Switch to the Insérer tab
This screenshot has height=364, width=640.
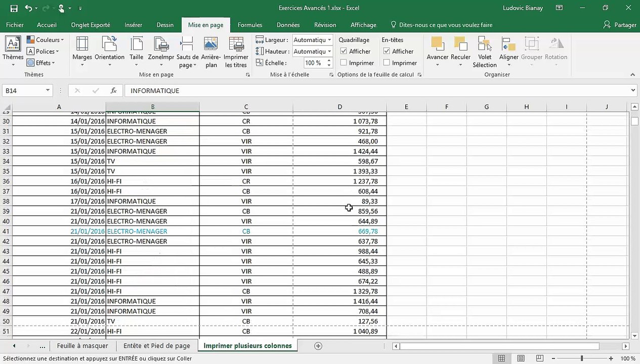(133, 25)
